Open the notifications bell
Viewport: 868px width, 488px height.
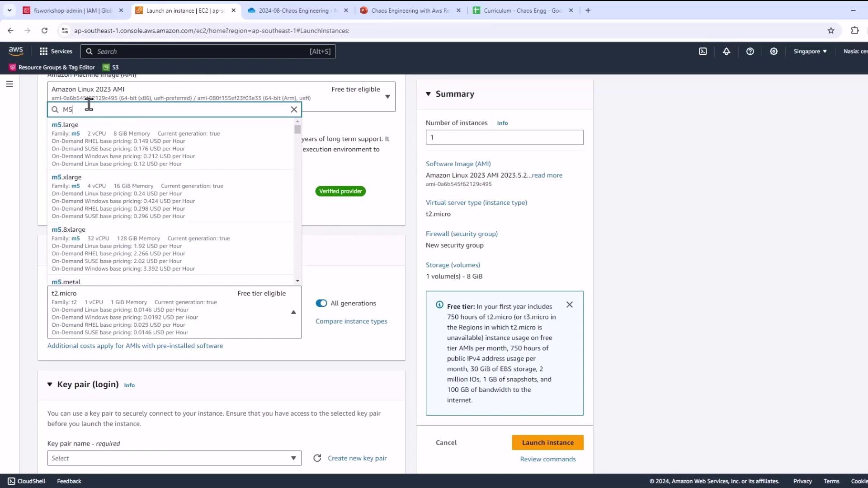point(726,51)
